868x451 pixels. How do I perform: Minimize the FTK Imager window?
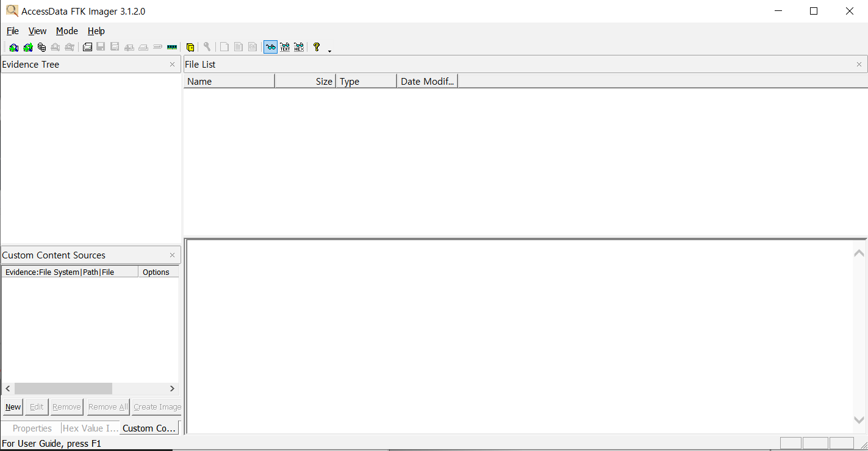coord(778,11)
